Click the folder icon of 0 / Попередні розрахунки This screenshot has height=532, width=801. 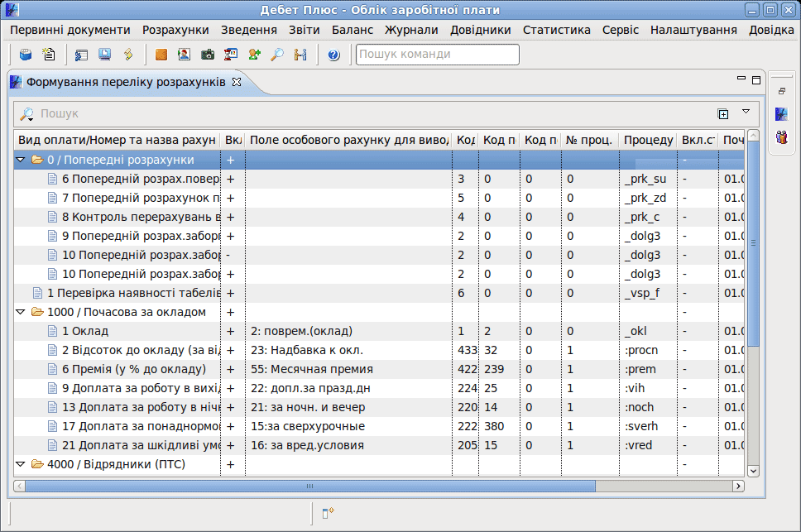point(37,160)
